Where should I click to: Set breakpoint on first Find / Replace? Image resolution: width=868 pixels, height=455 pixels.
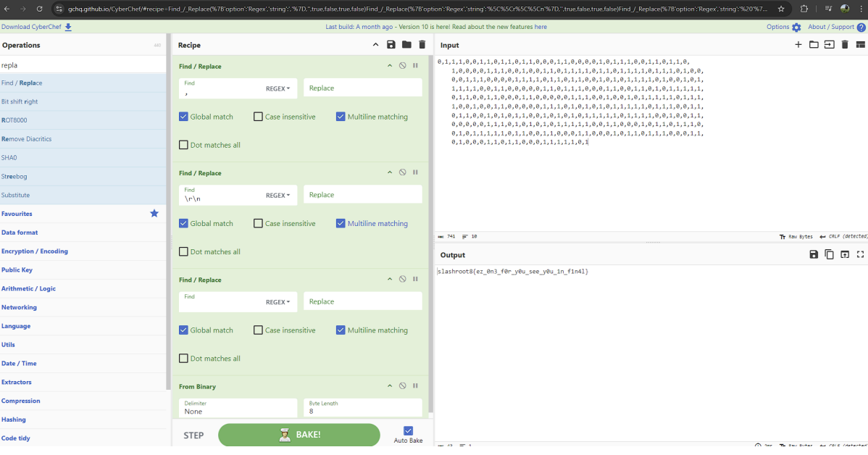pos(415,65)
